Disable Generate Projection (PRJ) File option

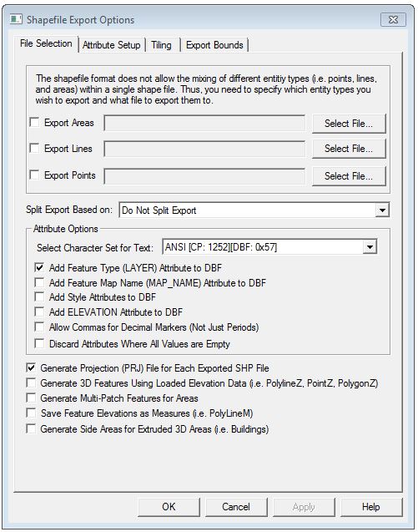click(31, 367)
